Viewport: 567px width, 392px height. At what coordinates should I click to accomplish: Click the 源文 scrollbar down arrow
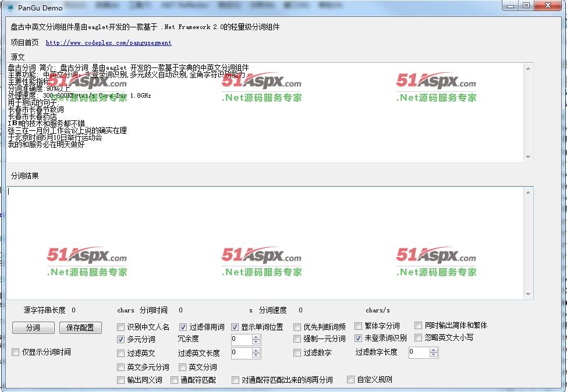point(529,157)
